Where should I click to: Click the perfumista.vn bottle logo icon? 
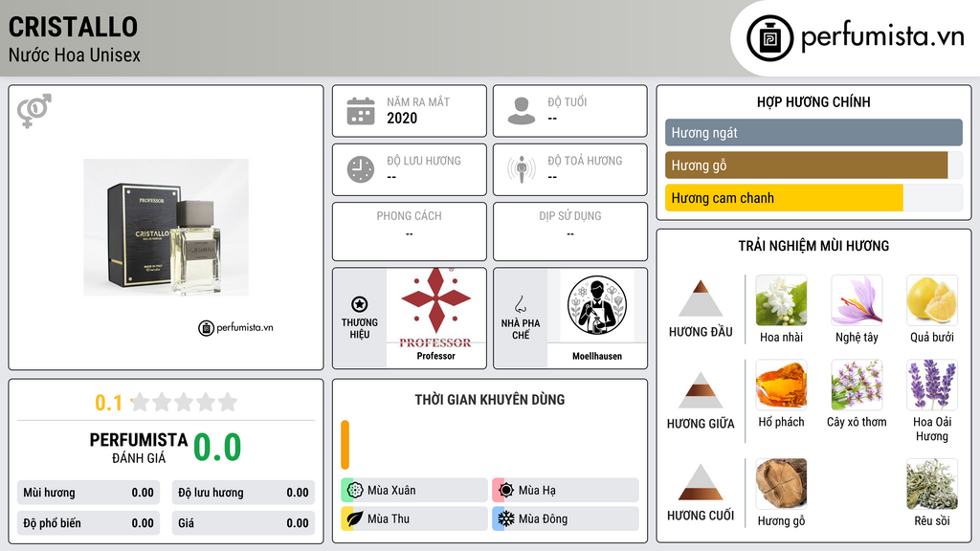[769, 38]
